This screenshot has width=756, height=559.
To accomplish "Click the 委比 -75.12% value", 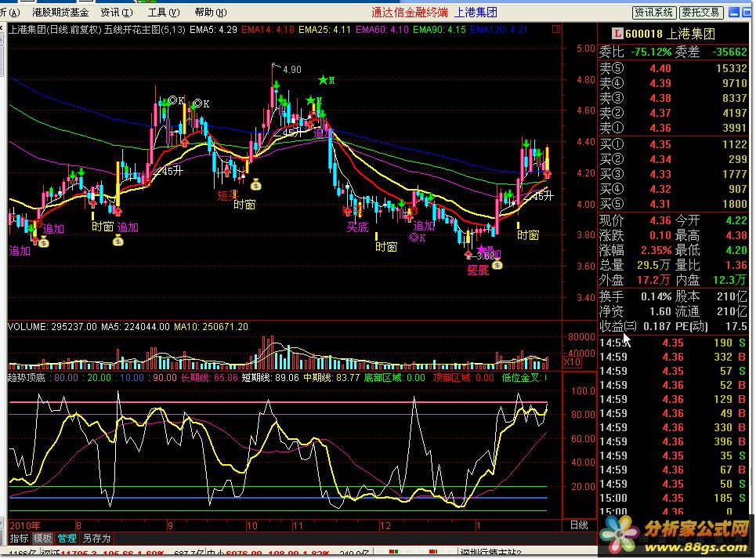I will [651, 52].
